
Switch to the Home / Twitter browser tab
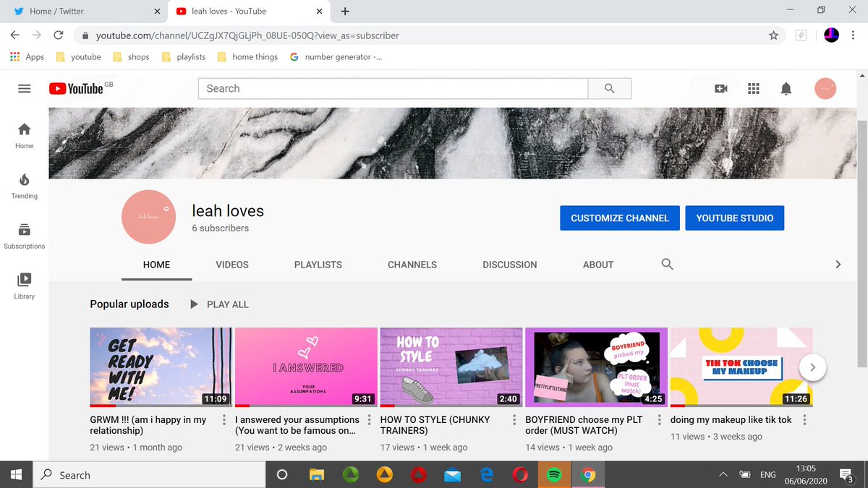pos(80,11)
